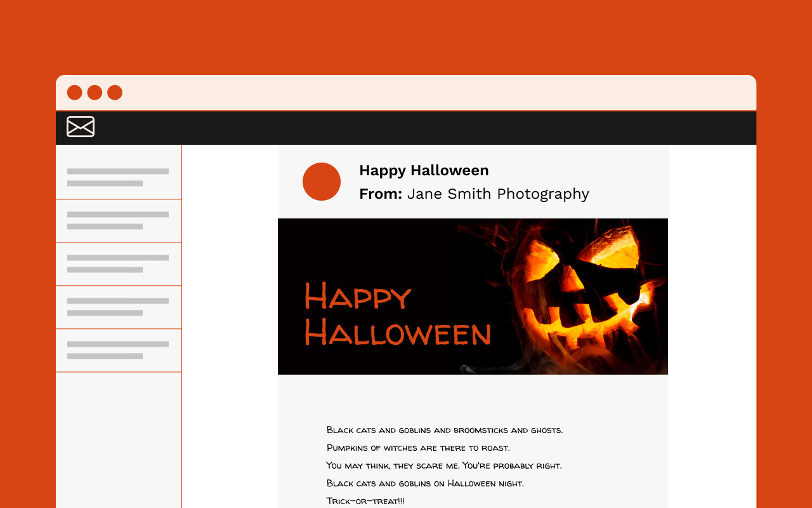Select line "Pumpkins of witches are there to roast."

(418, 448)
